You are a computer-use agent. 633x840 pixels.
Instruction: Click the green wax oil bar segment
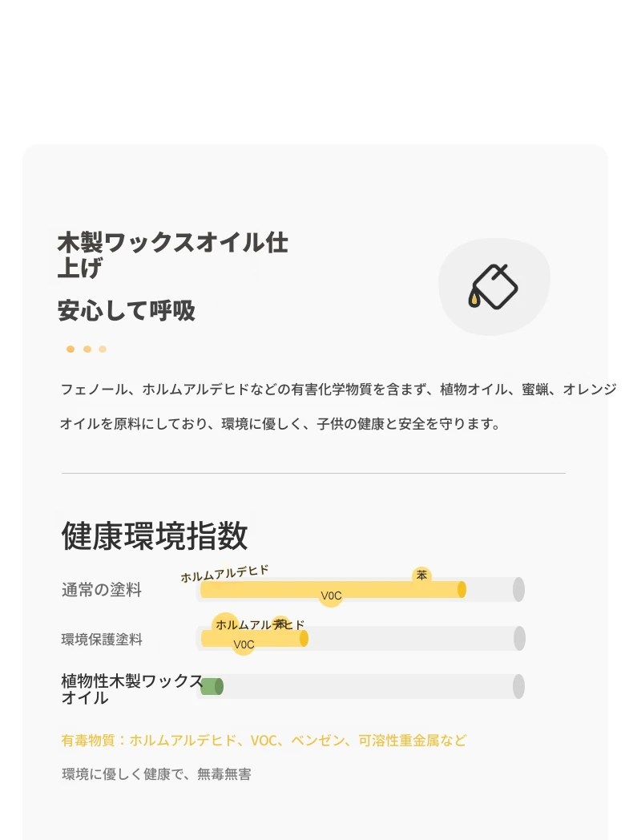[x=212, y=686]
